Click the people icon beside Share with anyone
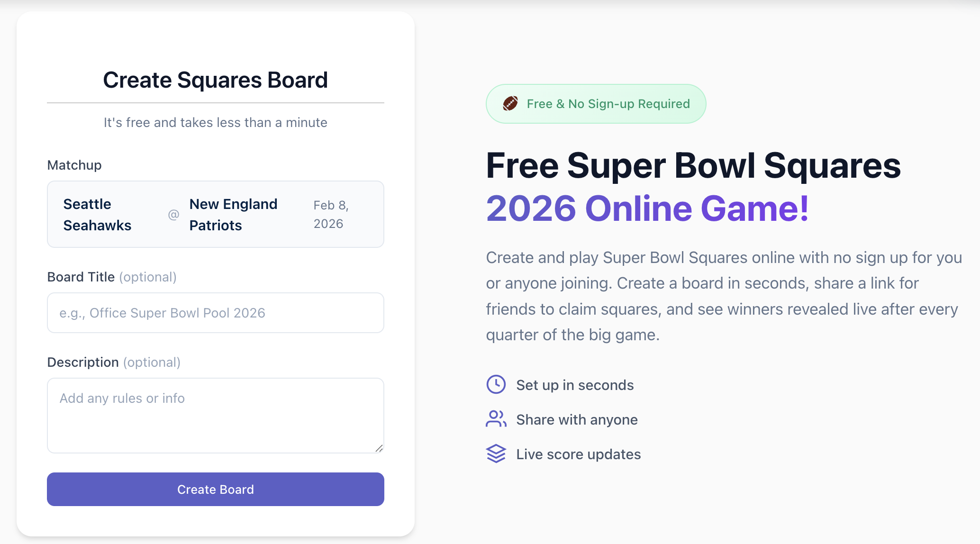980x544 pixels. 496,419
